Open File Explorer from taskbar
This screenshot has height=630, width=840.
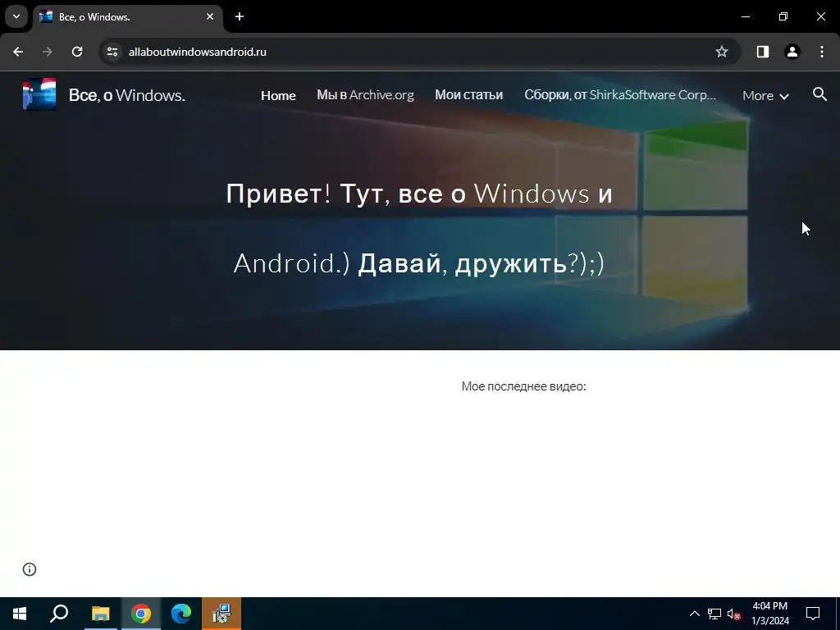pyautogui.click(x=100, y=614)
